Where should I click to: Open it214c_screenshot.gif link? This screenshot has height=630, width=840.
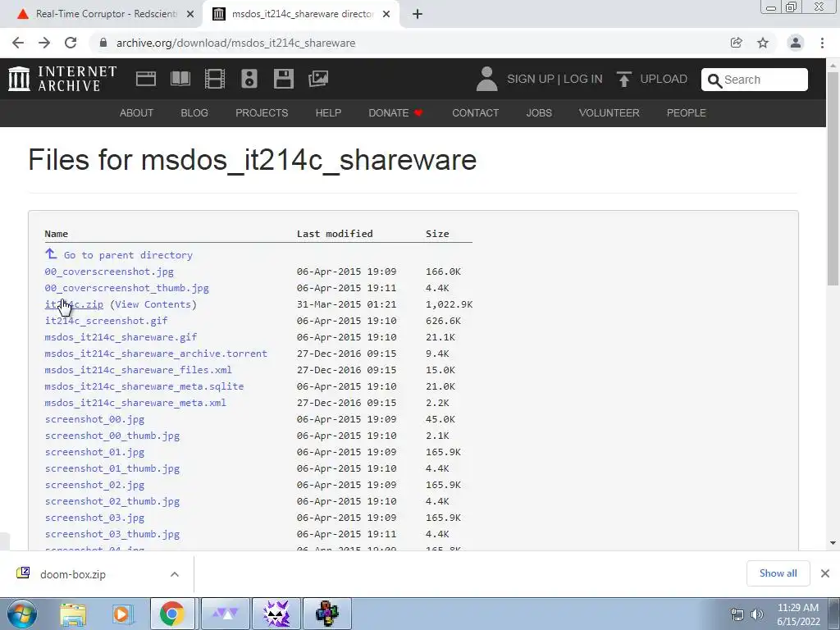click(x=106, y=321)
